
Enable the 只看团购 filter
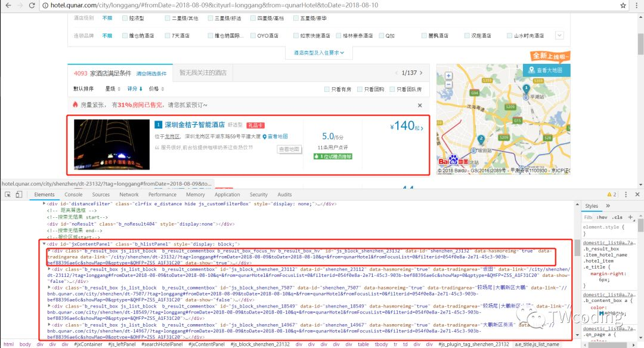tap(360, 90)
